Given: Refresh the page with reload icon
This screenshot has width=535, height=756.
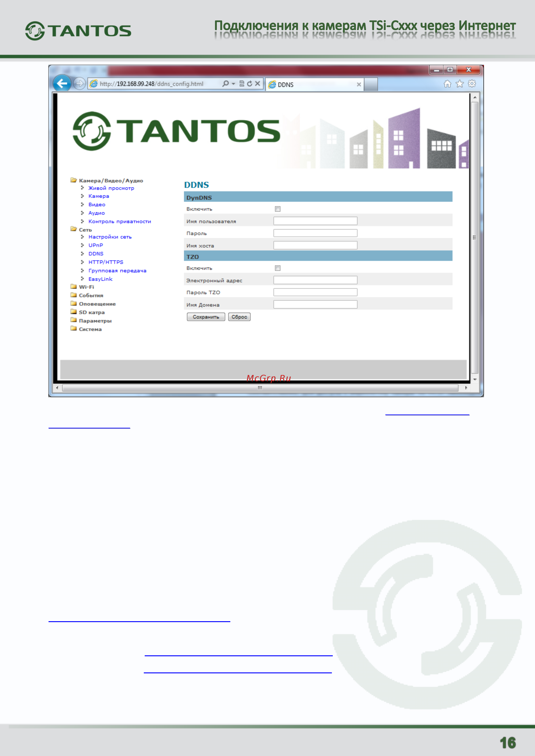Looking at the screenshot, I should (x=249, y=84).
